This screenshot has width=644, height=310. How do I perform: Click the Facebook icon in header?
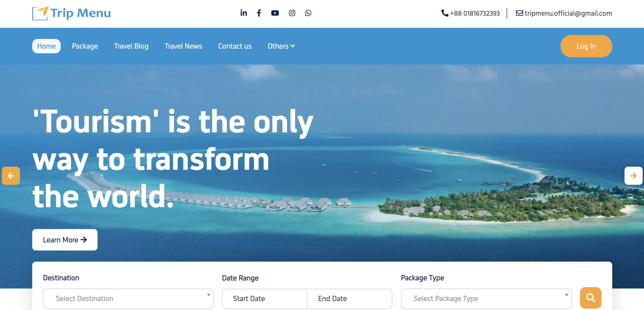pyautogui.click(x=259, y=13)
